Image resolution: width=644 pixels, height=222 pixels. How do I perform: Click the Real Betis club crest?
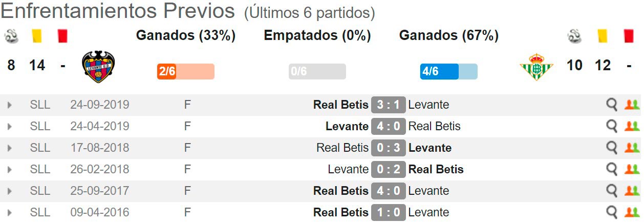point(536,67)
